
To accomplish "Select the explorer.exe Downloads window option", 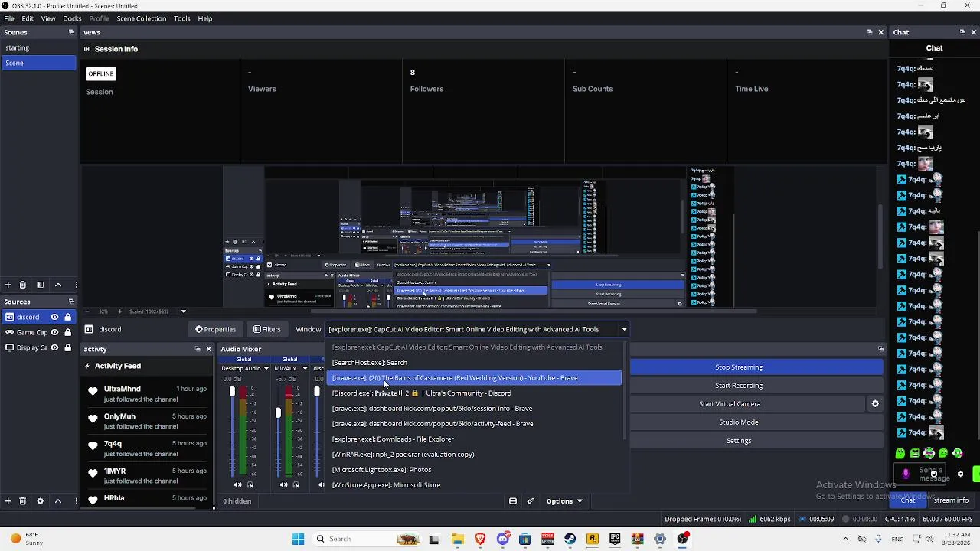I will click(x=475, y=439).
